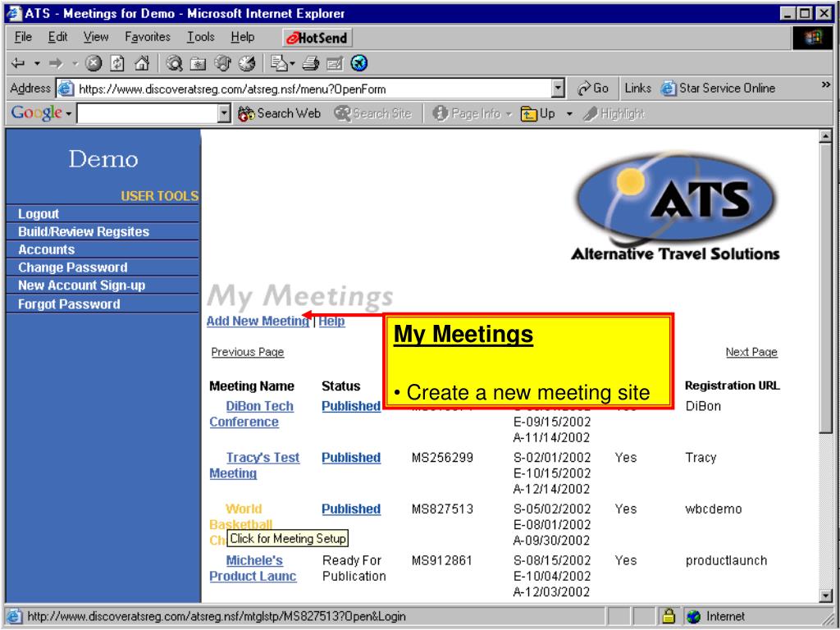This screenshot has height=630, width=840.
Task: Click the Go button beside address bar
Action: [x=593, y=89]
